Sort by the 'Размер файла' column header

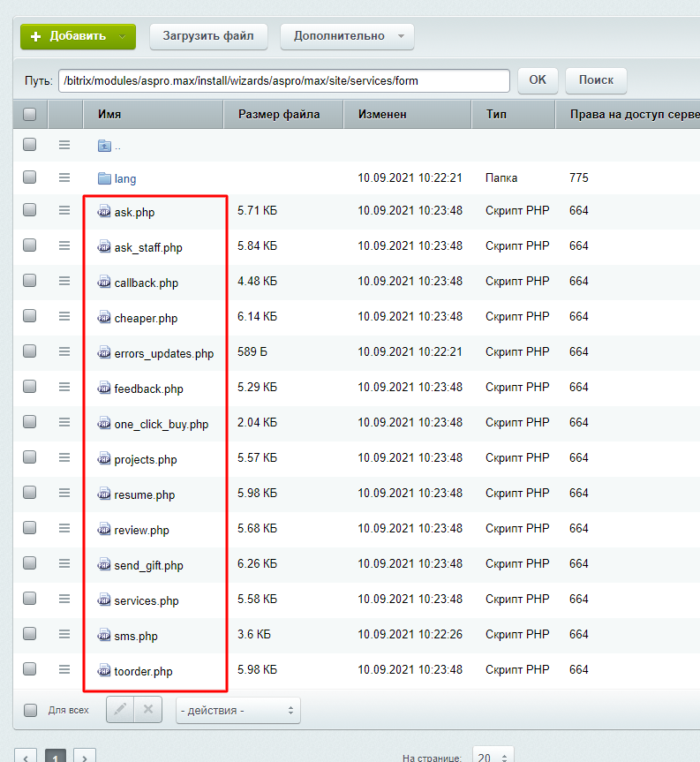pyautogui.click(x=279, y=114)
